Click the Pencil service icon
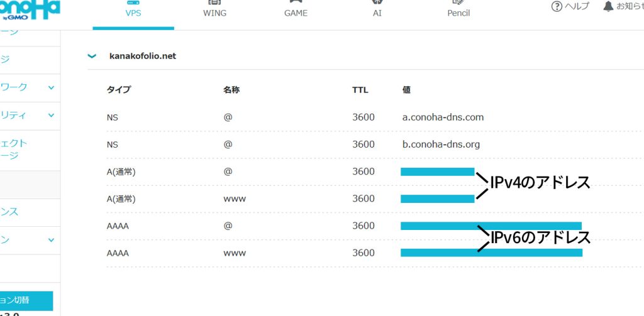The width and height of the screenshot is (644, 316). [458, 3]
